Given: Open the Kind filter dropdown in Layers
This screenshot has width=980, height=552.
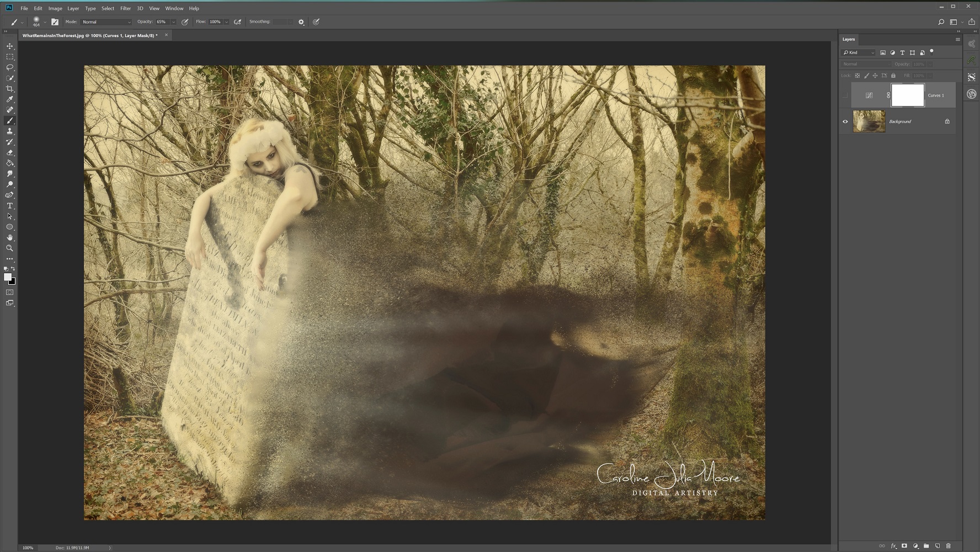Looking at the screenshot, I should [859, 52].
